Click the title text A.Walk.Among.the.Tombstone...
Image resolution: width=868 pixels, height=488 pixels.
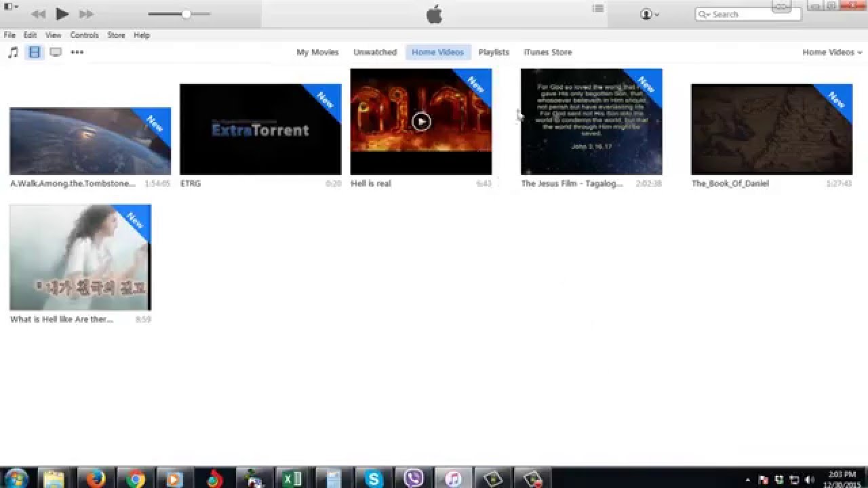(x=73, y=184)
